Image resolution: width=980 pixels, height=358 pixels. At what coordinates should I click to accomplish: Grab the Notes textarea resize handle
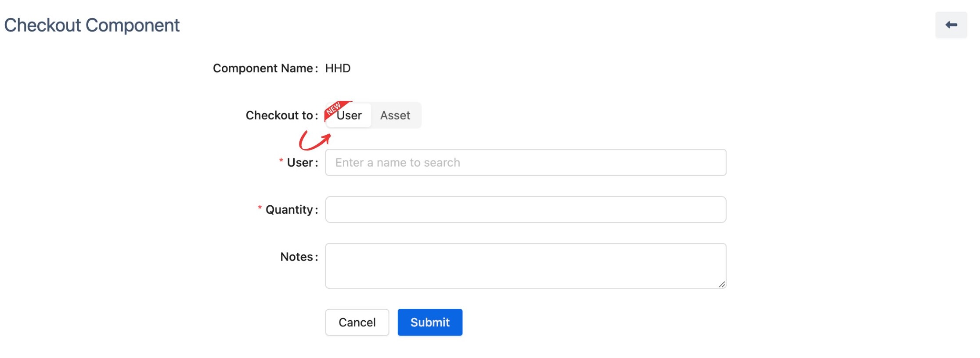pyautogui.click(x=721, y=284)
